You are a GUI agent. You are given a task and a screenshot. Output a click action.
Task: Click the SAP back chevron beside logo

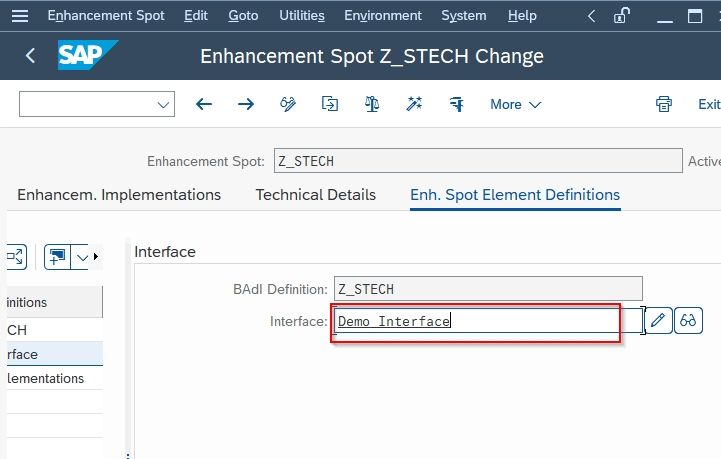(30, 56)
